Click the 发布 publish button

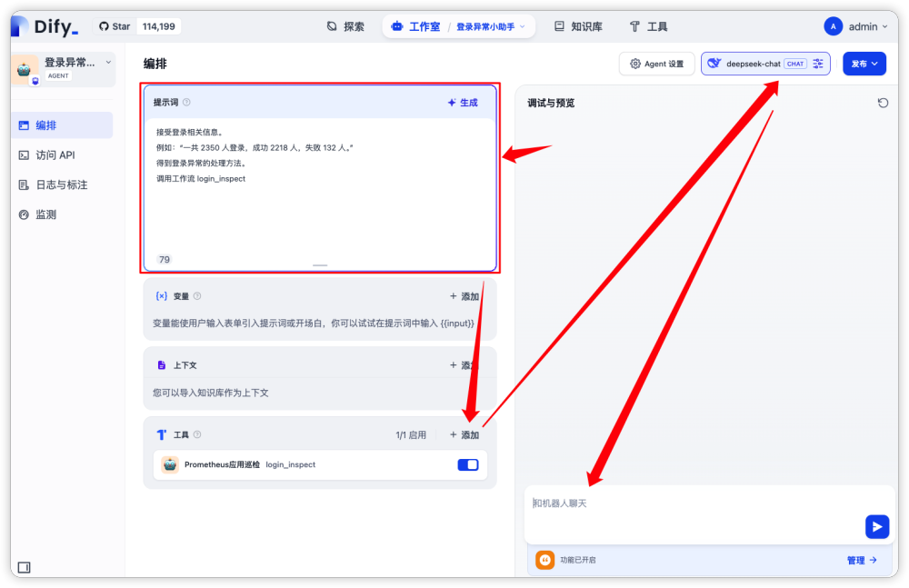pos(864,64)
